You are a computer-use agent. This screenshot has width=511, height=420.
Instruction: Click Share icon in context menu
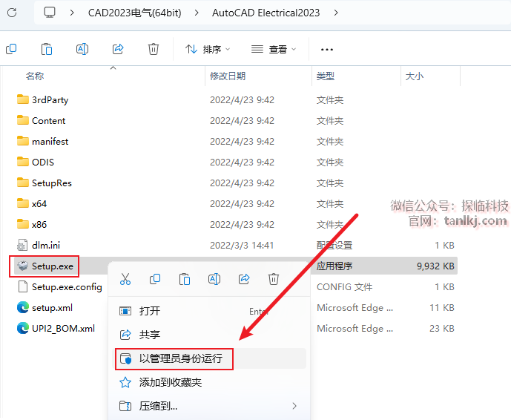point(244,279)
